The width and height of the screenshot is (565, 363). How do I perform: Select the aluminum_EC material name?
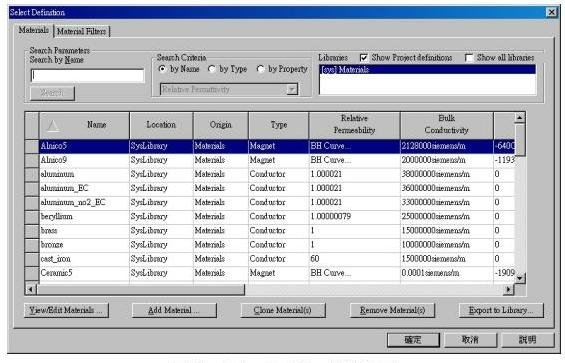click(64, 188)
